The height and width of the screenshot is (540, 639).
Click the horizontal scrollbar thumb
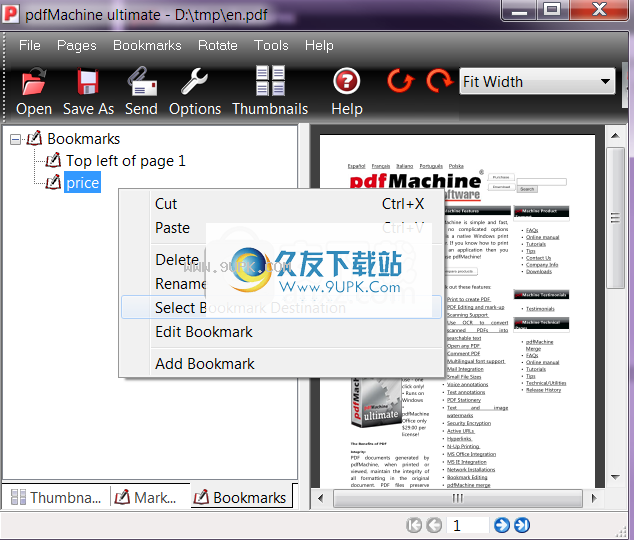pos(458,498)
